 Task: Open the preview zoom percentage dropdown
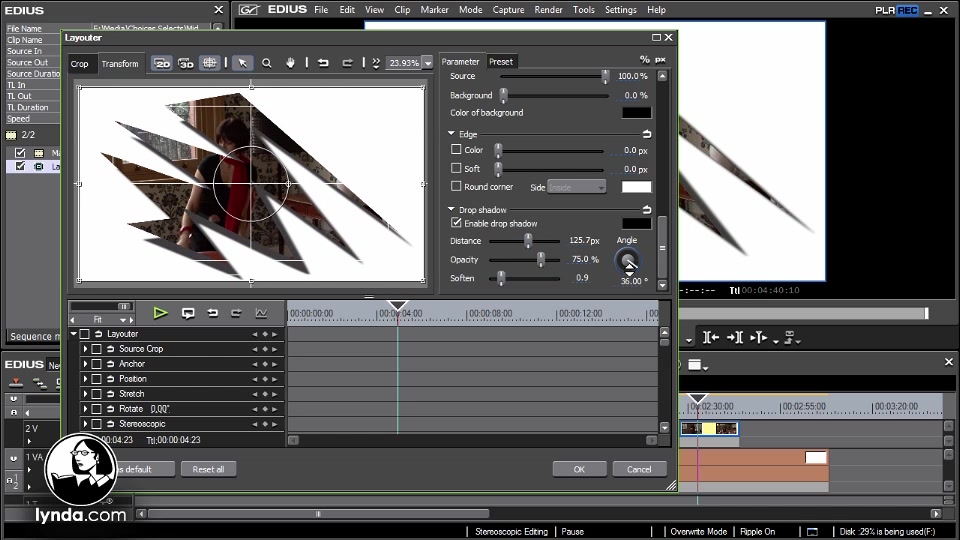[428, 63]
